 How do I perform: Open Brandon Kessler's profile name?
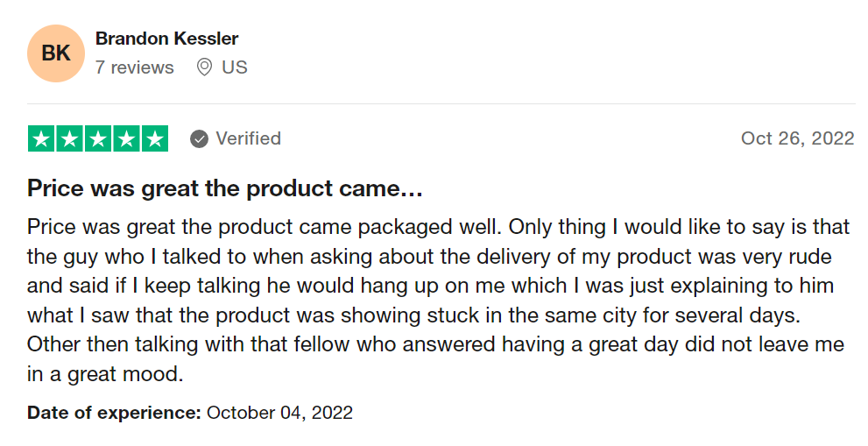click(x=166, y=39)
